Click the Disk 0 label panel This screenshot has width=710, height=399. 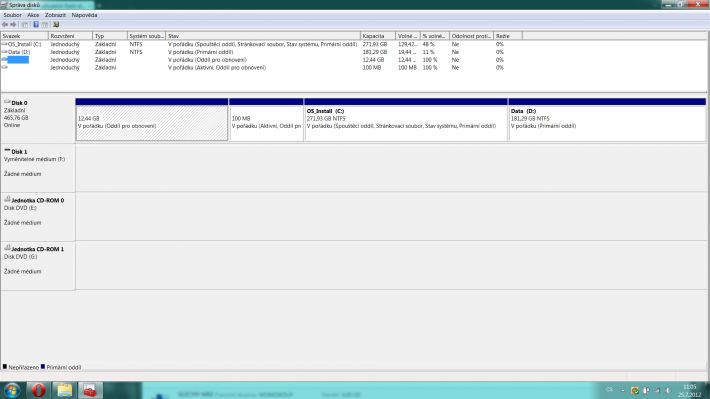point(38,119)
